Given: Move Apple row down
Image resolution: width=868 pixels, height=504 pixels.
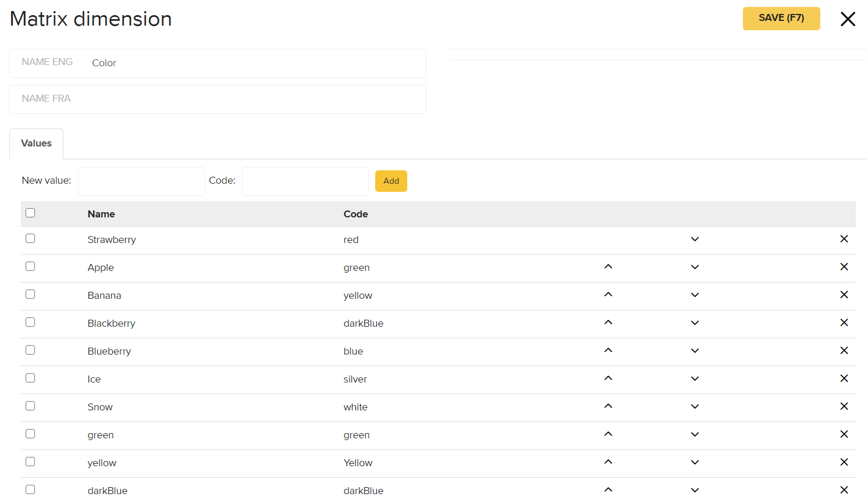Looking at the screenshot, I should (695, 267).
